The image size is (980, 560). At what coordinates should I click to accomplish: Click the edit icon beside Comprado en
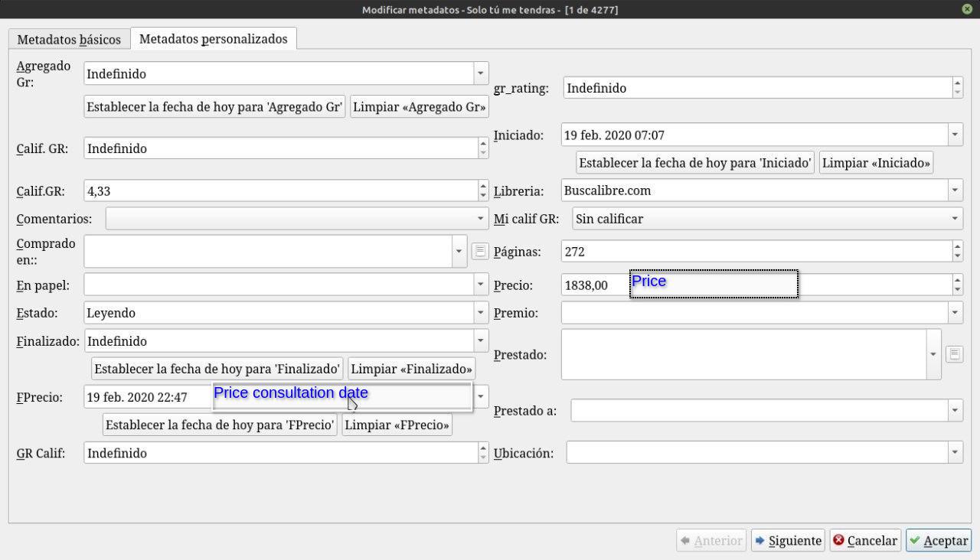[x=480, y=251]
